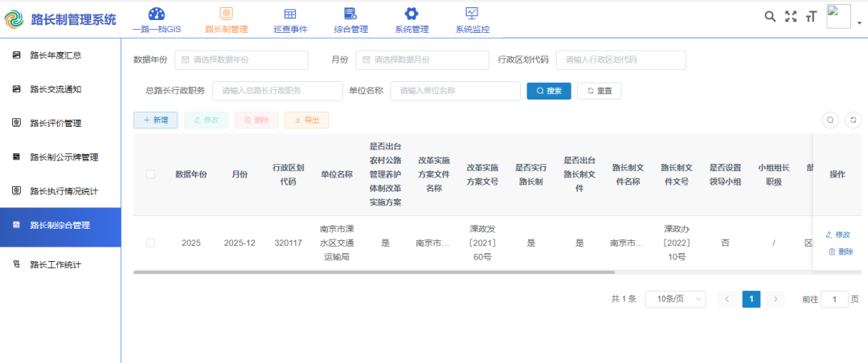Open 系统监控 module
Image resolution: width=868 pixels, height=363 pixels.
(x=472, y=20)
